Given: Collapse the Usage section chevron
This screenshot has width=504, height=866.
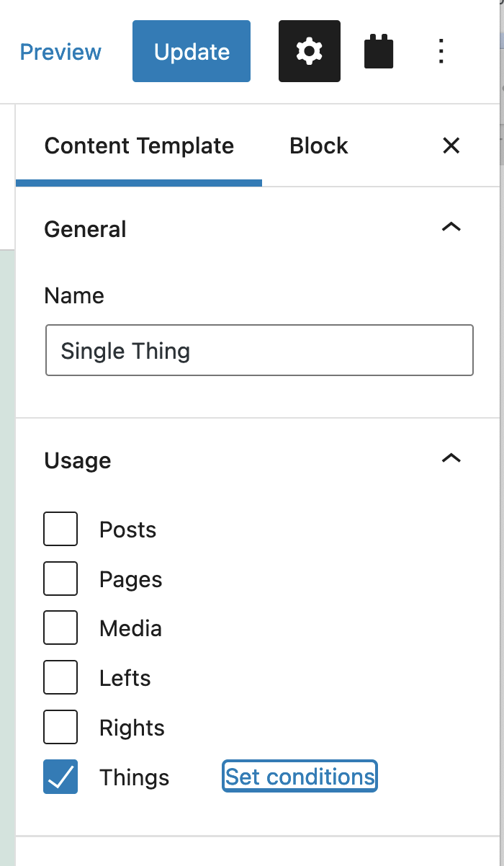Looking at the screenshot, I should click(x=451, y=459).
